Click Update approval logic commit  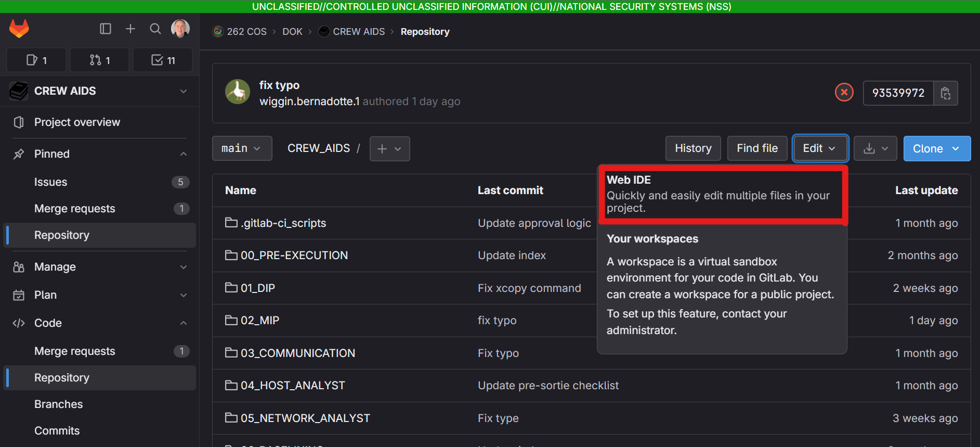coord(534,223)
